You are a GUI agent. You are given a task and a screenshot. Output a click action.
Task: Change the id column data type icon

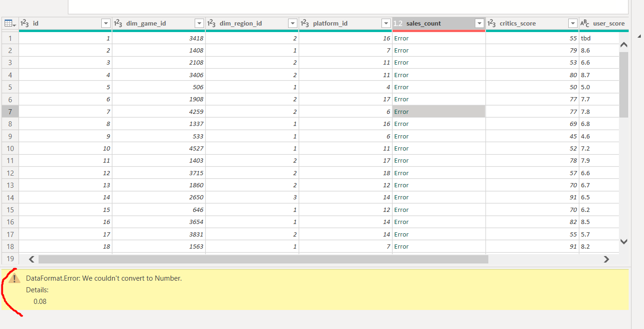25,23
